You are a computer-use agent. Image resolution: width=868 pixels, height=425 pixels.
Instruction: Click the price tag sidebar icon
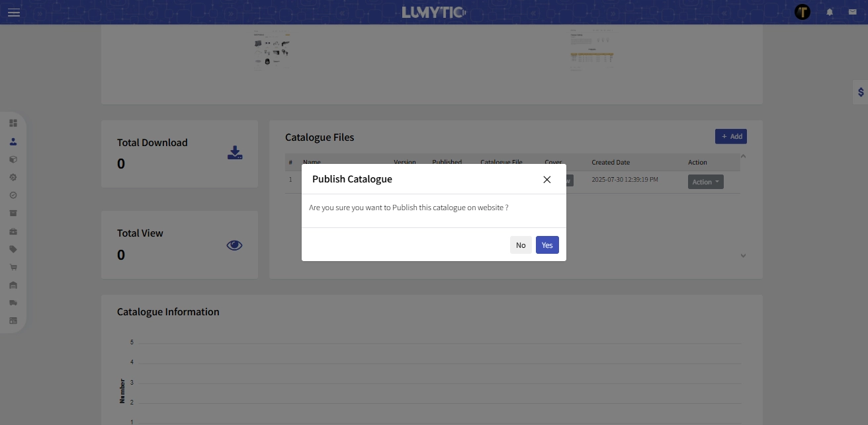tap(13, 249)
